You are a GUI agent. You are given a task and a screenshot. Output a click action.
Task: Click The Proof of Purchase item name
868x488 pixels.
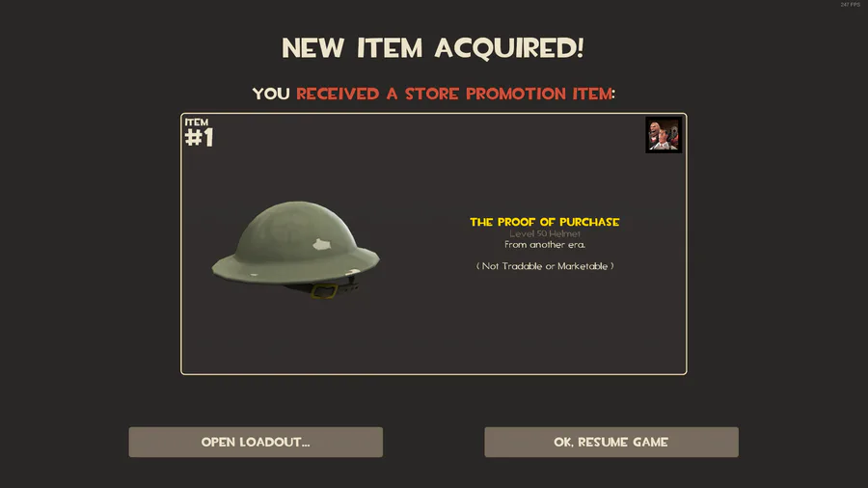pos(545,222)
